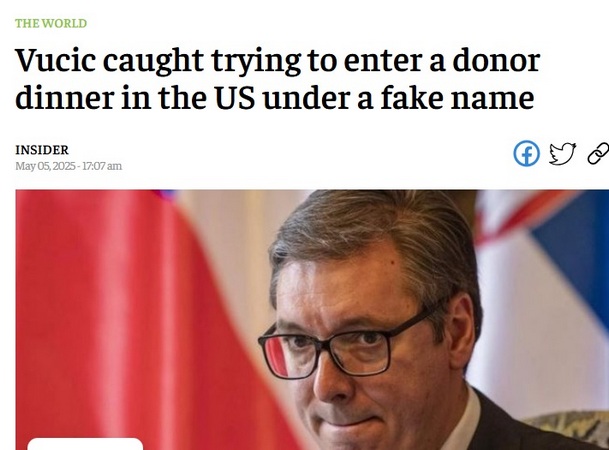Viewport: 609px width, 450px height.
Task: Open the main article photo
Action: [x=312, y=320]
